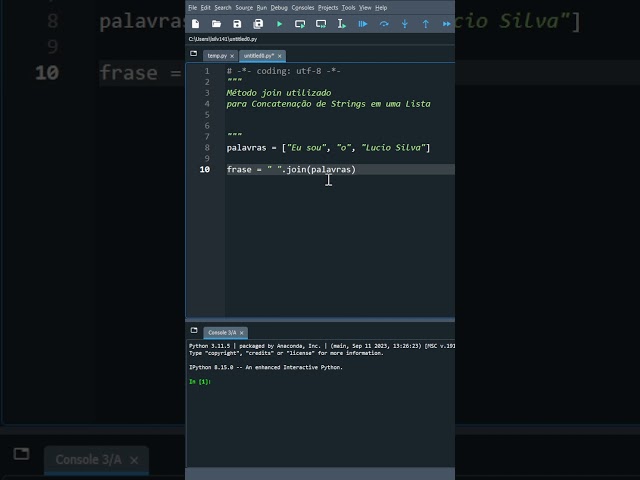Open the File menu
Image resolution: width=640 pixels, height=480 pixels.
tap(193, 8)
